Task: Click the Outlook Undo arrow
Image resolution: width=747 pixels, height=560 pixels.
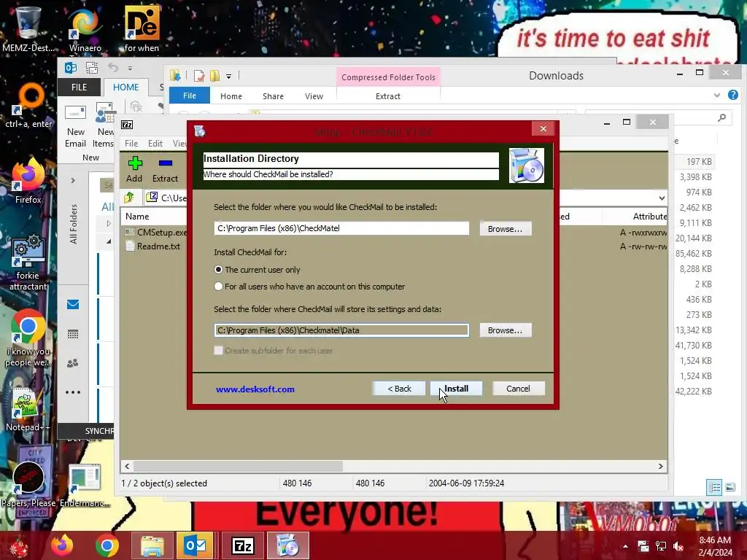Action: pos(113,68)
